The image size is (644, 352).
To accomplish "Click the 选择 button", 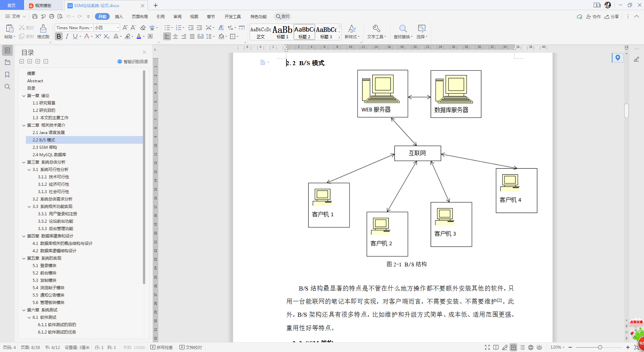I will point(422,32).
